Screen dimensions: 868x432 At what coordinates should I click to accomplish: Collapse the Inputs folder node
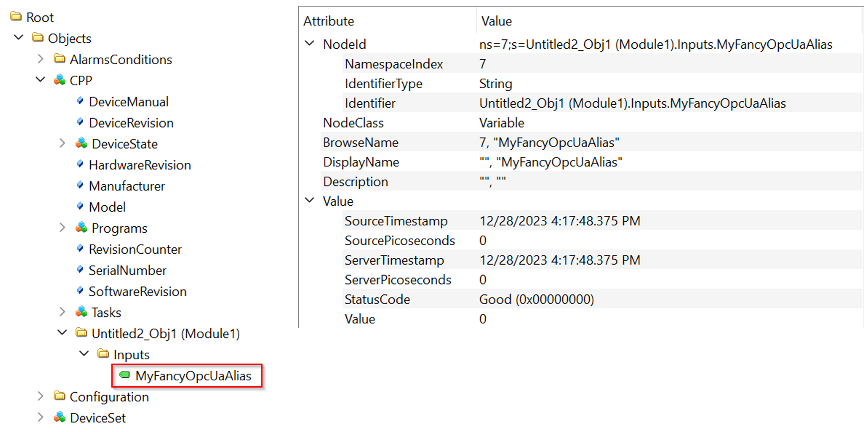(x=84, y=353)
